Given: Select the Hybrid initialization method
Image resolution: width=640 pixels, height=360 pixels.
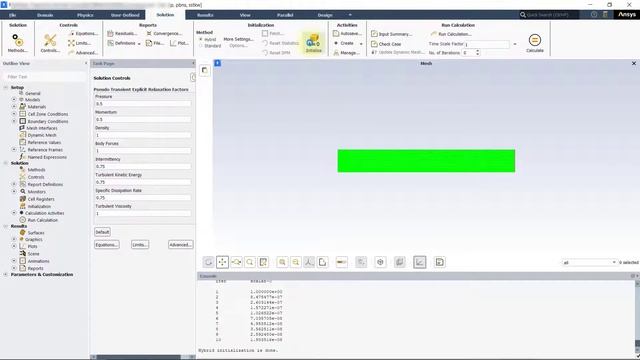Looking at the screenshot, I should pos(208,39).
